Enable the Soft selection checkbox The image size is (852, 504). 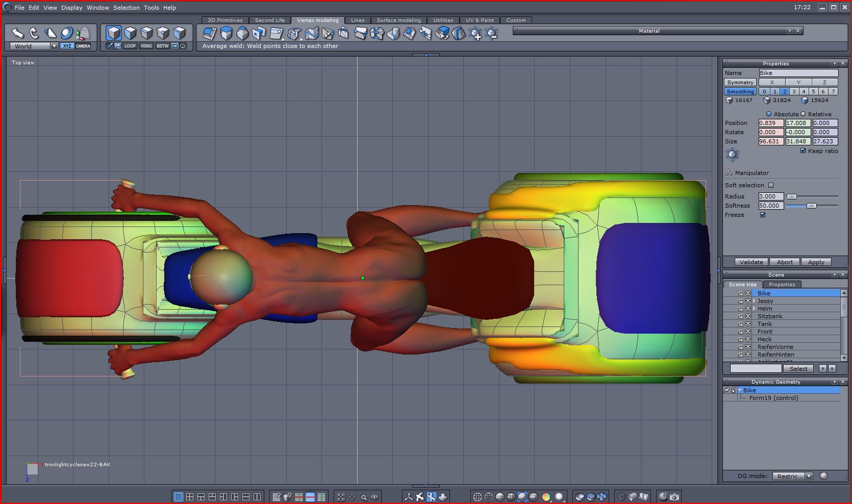click(x=771, y=185)
